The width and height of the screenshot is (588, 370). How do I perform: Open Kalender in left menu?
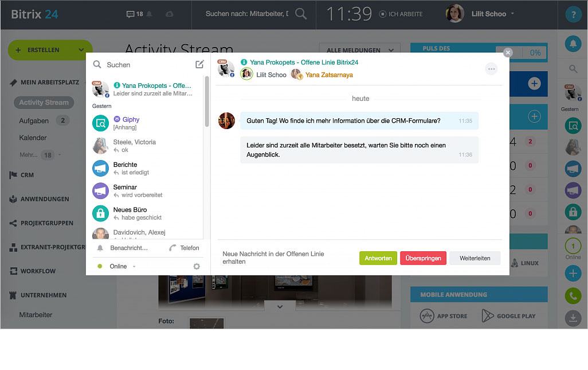(33, 138)
